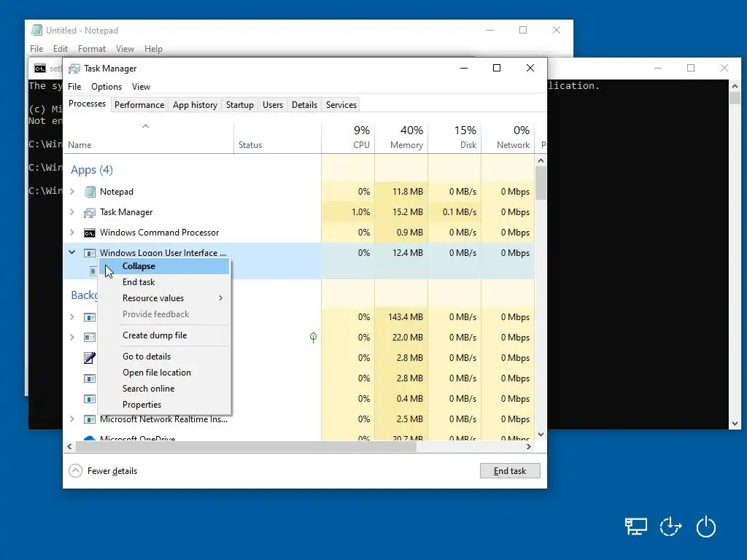The height and width of the screenshot is (560, 747).
Task: Expand the 22.0 MB background process row
Action: pyautogui.click(x=72, y=337)
